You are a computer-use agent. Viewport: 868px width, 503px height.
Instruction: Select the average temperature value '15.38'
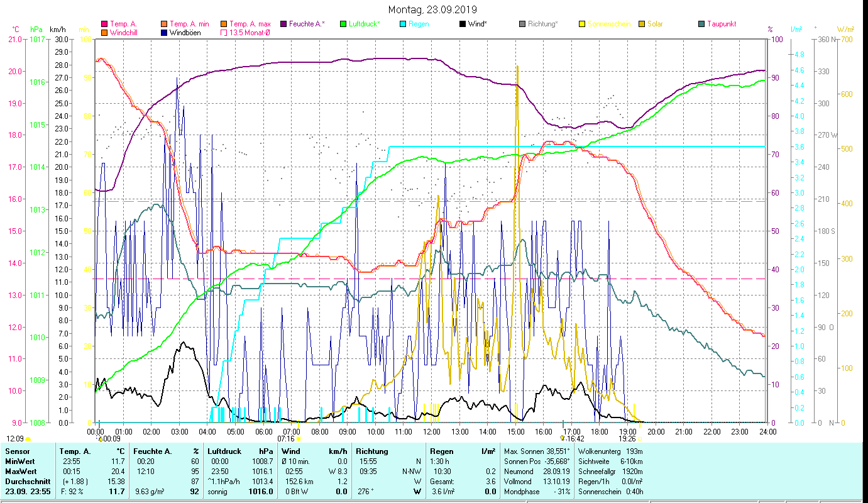[116, 481]
